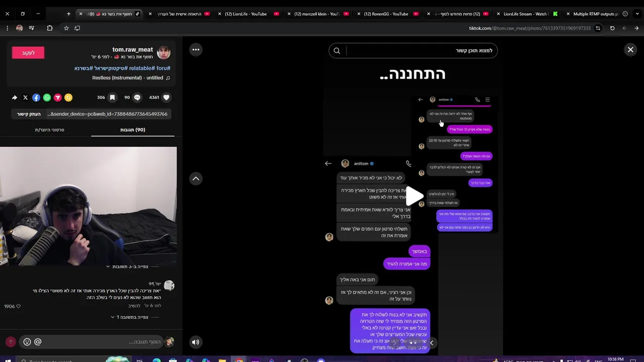Open the three-dot more options menu on photo
The height and width of the screenshot is (362, 644).
pos(196,49)
